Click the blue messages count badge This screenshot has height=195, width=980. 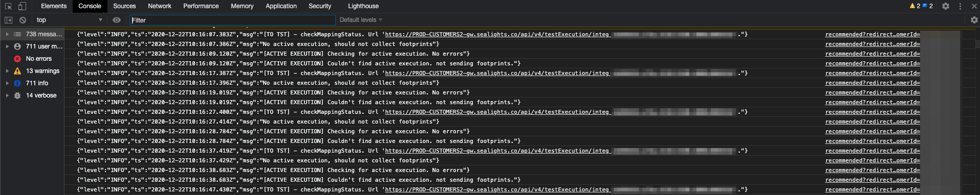(x=927, y=6)
